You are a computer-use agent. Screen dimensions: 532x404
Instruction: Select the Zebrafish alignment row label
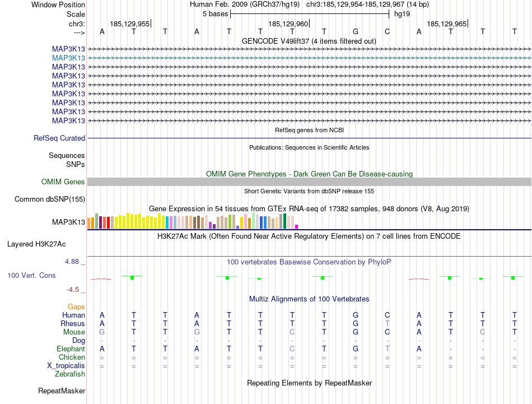click(70, 374)
